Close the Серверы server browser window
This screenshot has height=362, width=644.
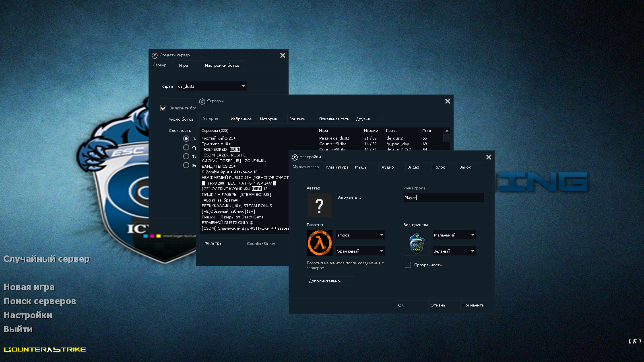[448, 101]
